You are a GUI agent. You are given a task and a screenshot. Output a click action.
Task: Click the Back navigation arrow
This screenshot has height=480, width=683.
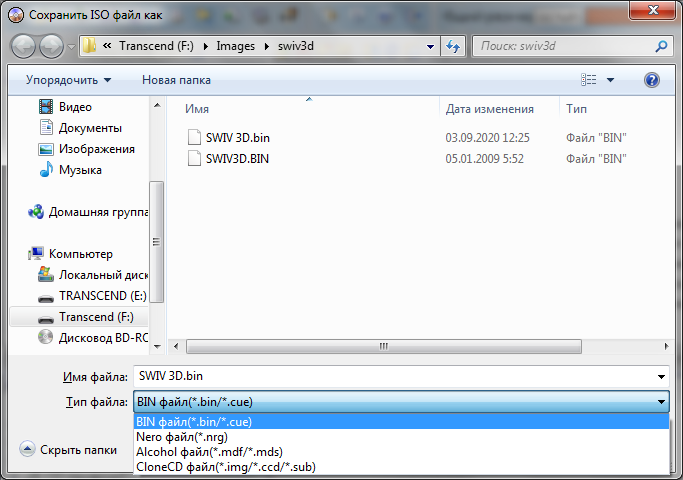click(x=23, y=47)
